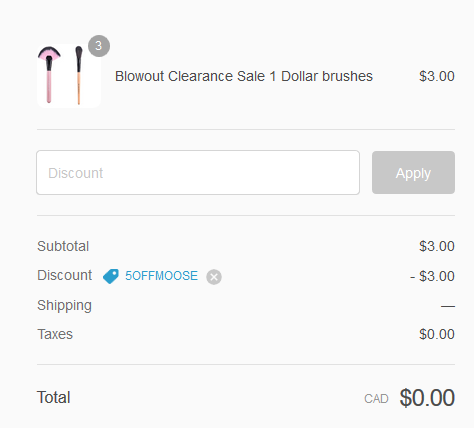Viewport: 474px width, 428px height.
Task: Click the quantity badge showing 3
Action: [99, 46]
